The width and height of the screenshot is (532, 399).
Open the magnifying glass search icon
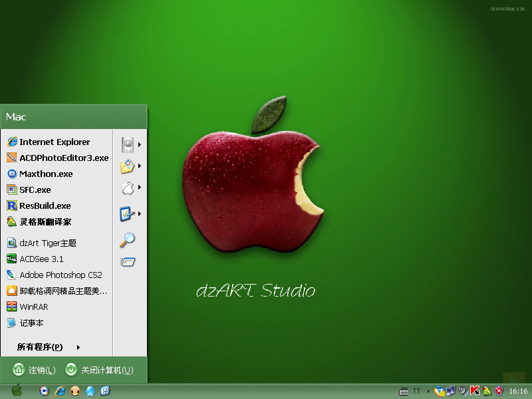pyautogui.click(x=127, y=240)
